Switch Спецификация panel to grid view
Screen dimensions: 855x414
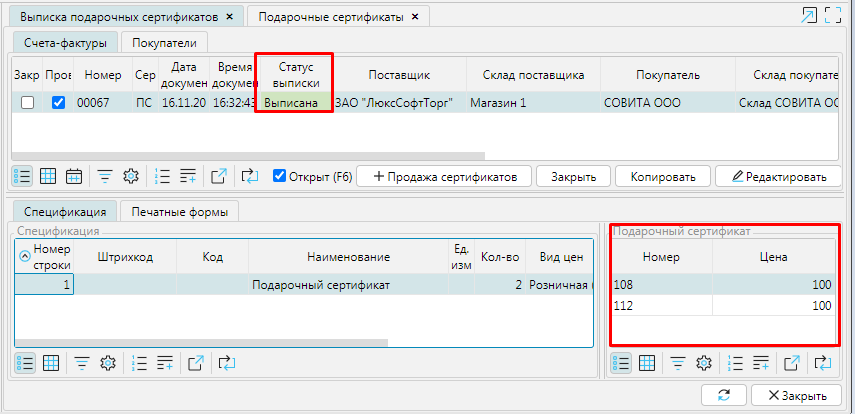tap(49, 362)
